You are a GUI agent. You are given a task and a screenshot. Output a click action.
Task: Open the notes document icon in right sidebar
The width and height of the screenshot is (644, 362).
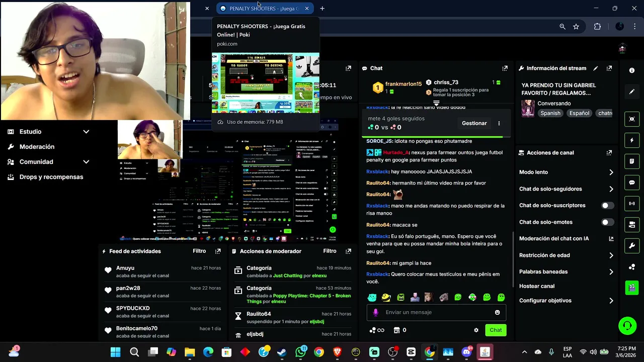click(x=632, y=161)
